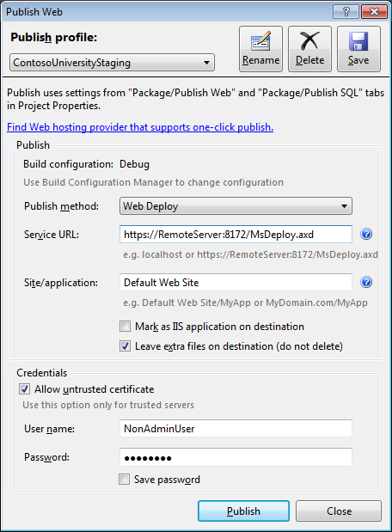Open help icon next to Site/application
Image resolution: width=392 pixels, height=532 pixels.
[x=366, y=282]
